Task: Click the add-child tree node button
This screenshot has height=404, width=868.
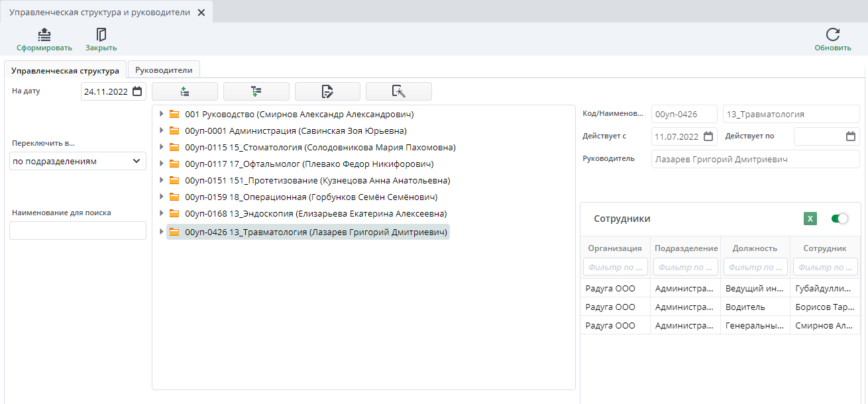Action: click(256, 91)
